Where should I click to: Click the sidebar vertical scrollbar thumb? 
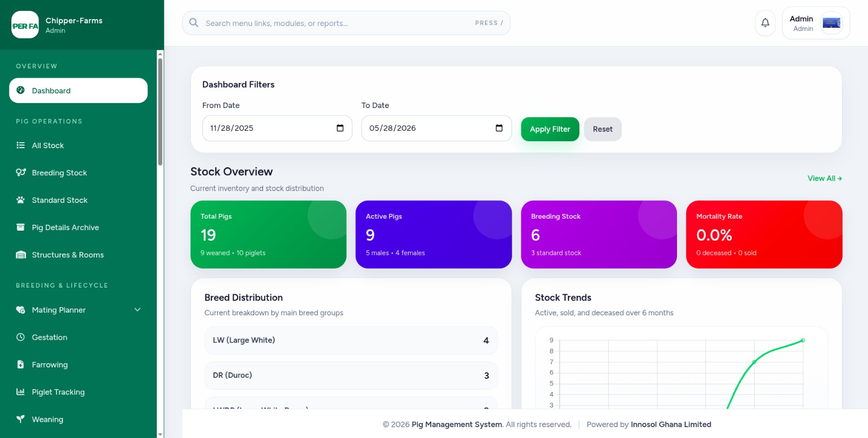(x=160, y=111)
